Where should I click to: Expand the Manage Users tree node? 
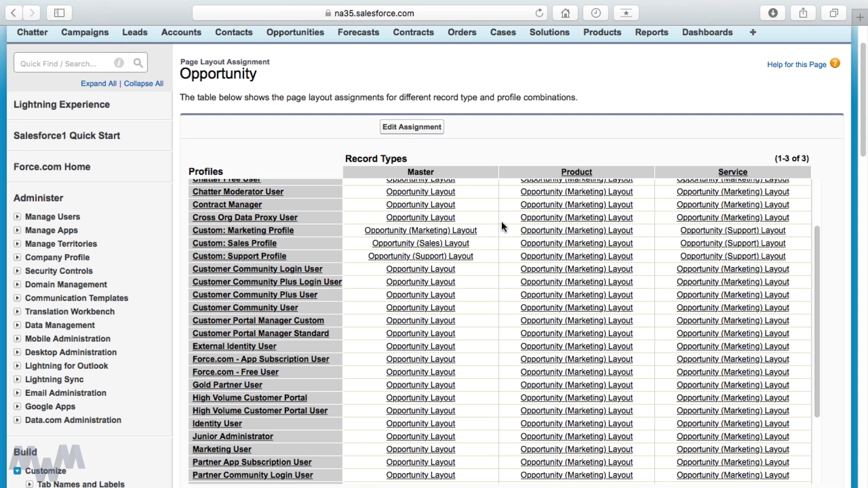(x=17, y=216)
